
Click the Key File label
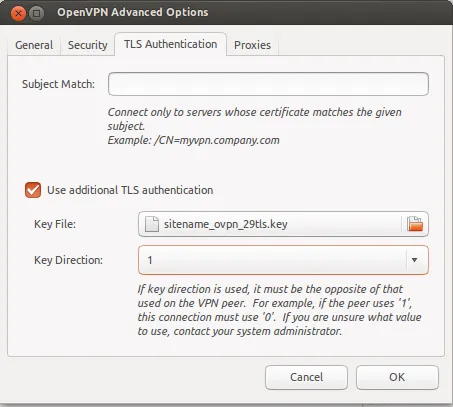(55, 224)
